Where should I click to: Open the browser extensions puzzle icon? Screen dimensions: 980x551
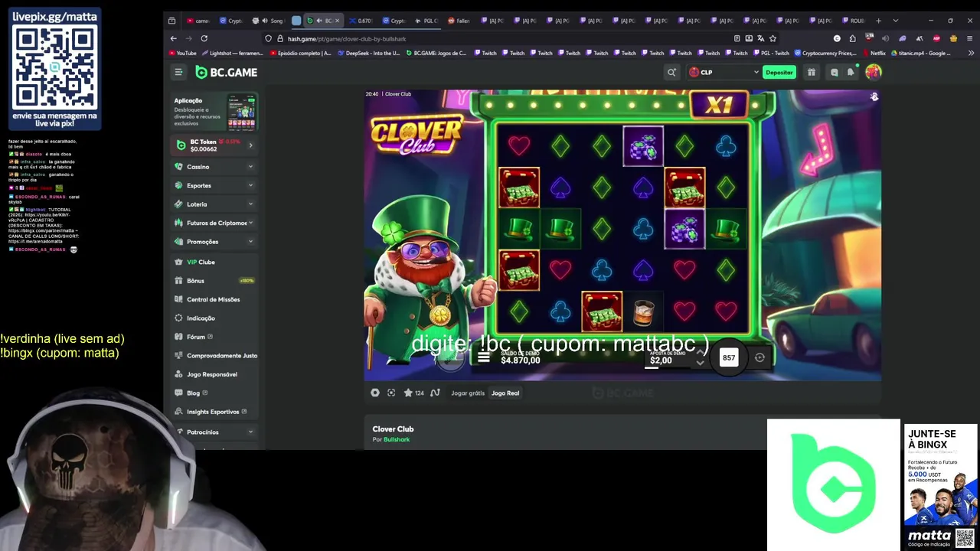tap(852, 38)
